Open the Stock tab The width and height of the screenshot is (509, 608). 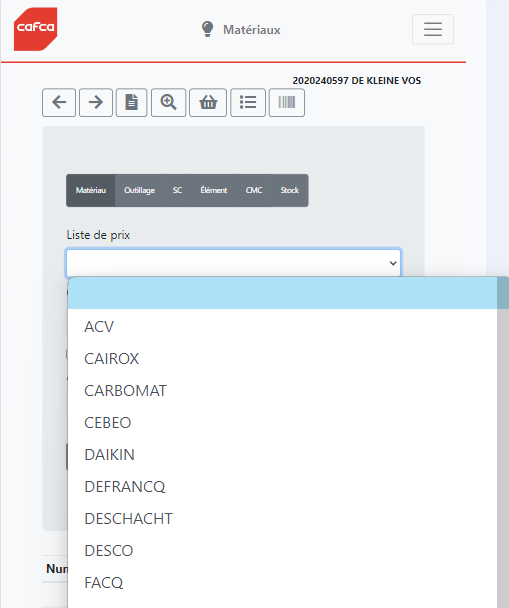[290, 190]
